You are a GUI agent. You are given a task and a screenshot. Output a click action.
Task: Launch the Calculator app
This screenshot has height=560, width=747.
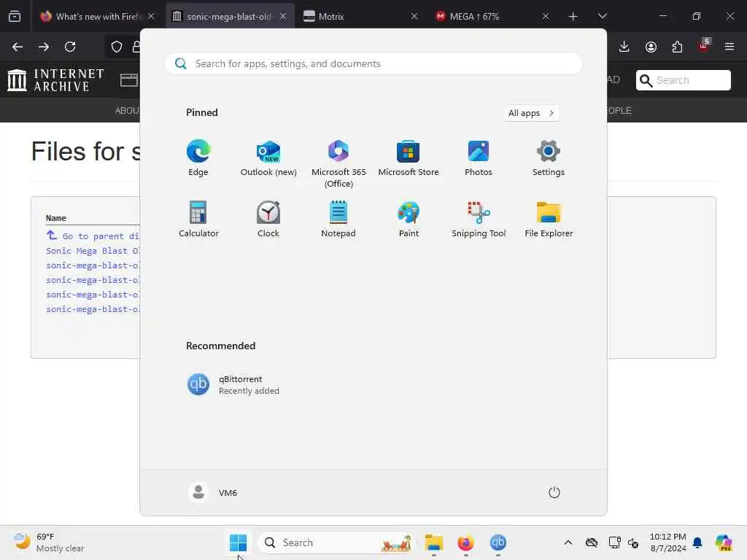click(x=198, y=219)
